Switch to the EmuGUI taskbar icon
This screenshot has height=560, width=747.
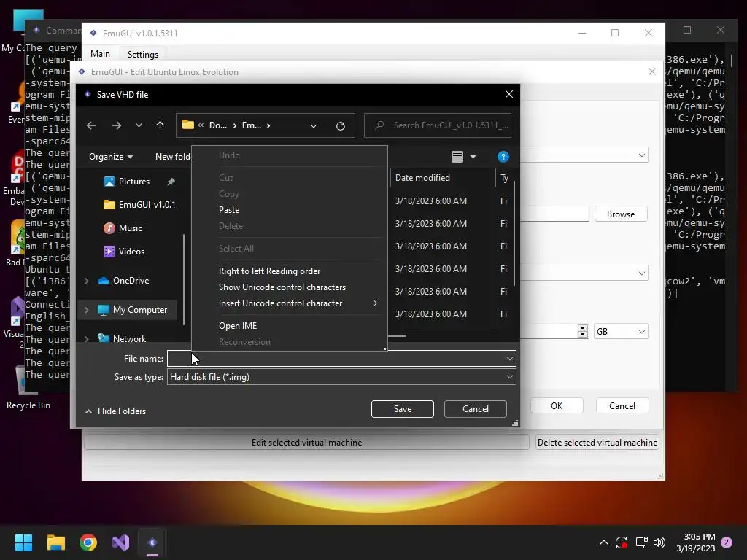152,542
